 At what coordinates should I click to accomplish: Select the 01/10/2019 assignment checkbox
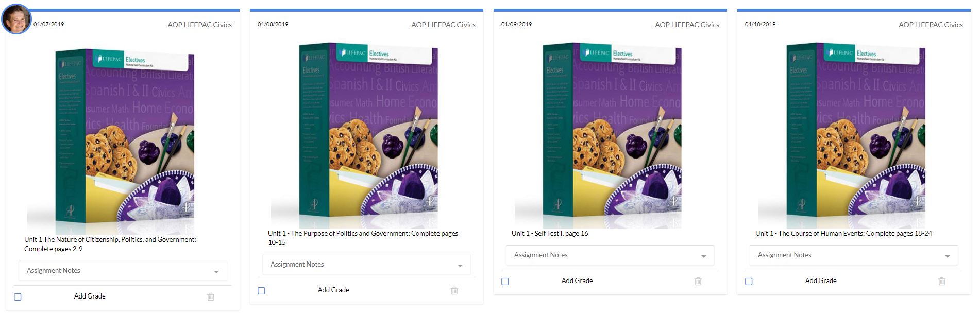[749, 282]
